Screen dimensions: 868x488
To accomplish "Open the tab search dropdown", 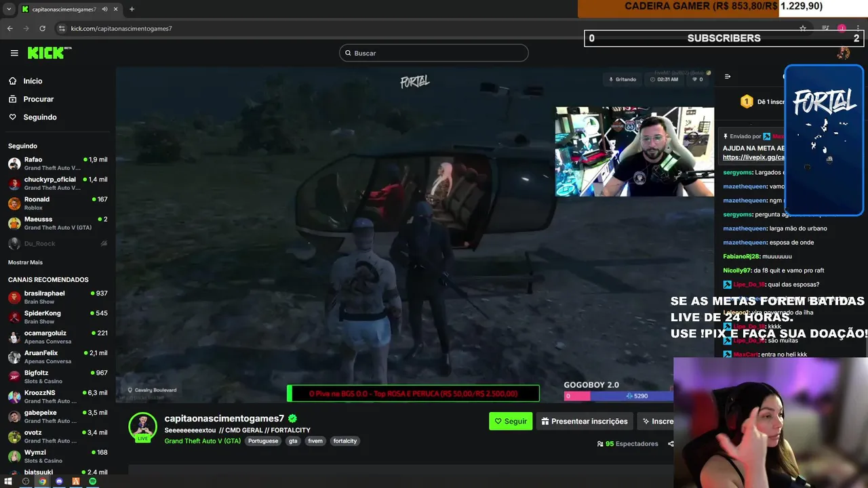I will tap(9, 9).
